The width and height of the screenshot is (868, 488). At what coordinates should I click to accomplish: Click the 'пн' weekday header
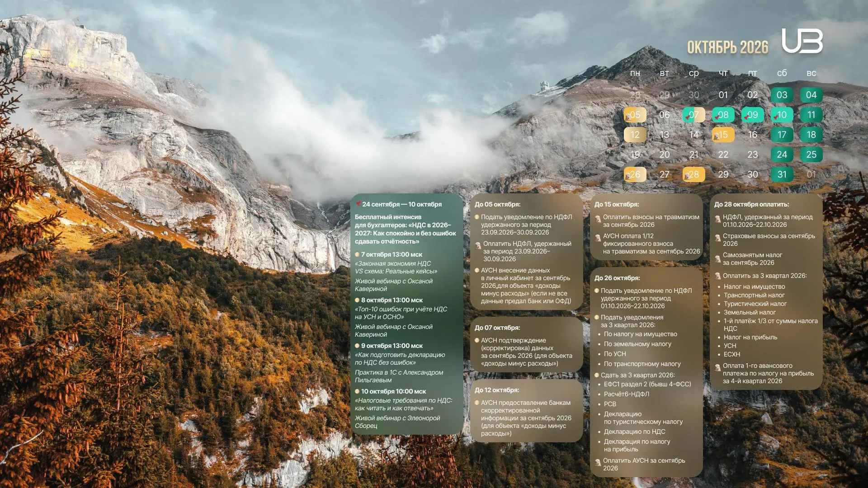point(635,73)
